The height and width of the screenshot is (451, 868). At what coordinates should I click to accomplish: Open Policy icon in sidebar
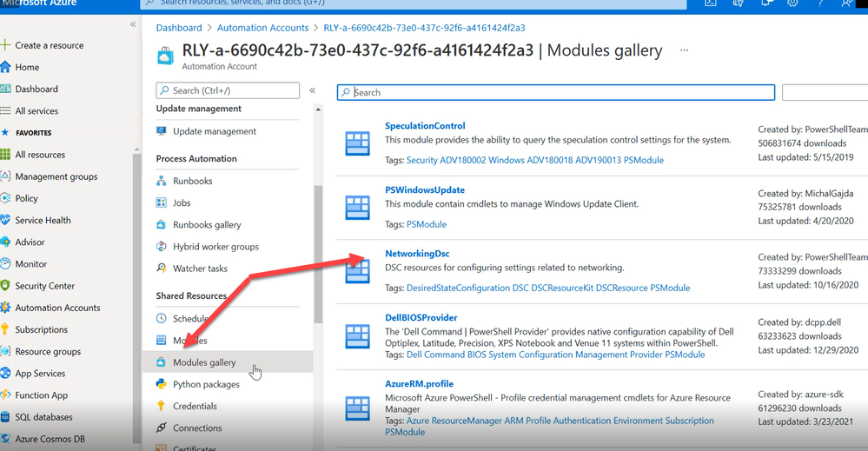(x=5, y=198)
